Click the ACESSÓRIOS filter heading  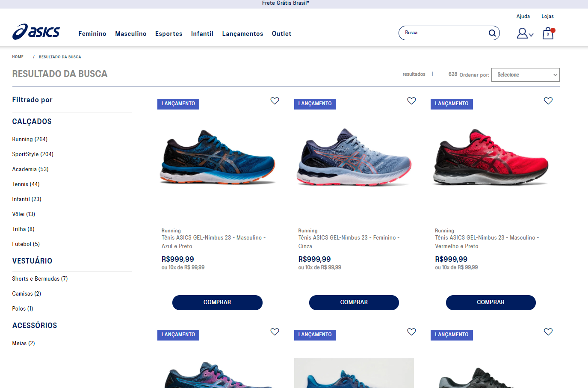point(35,326)
